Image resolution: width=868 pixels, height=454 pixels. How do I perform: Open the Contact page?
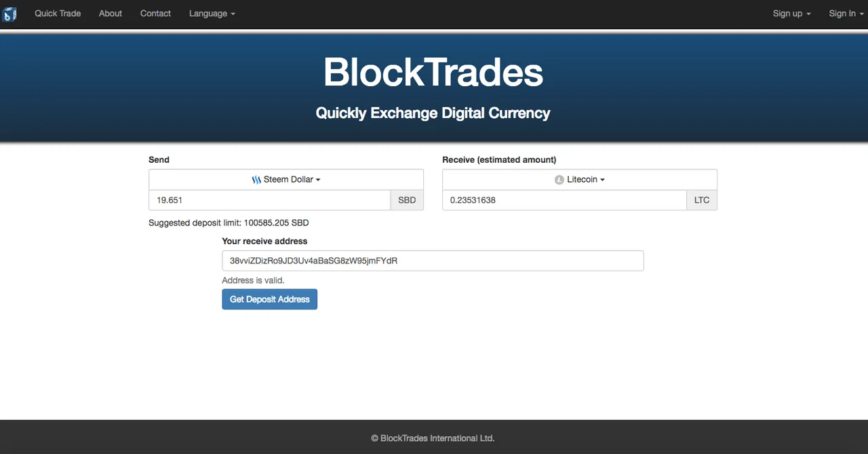pos(155,14)
